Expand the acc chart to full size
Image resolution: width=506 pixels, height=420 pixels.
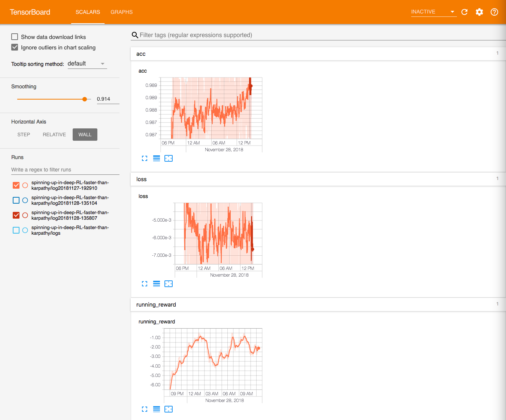click(x=145, y=158)
